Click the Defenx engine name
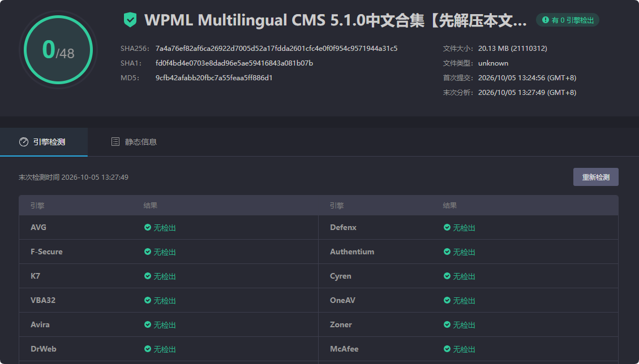This screenshot has width=639, height=364. 343,227
